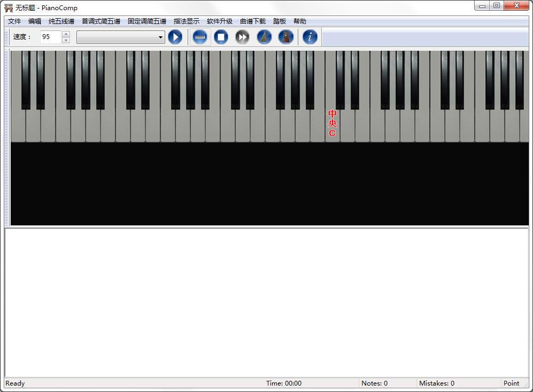Open the 首调式简五谱 menu

[x=101, y=21]
